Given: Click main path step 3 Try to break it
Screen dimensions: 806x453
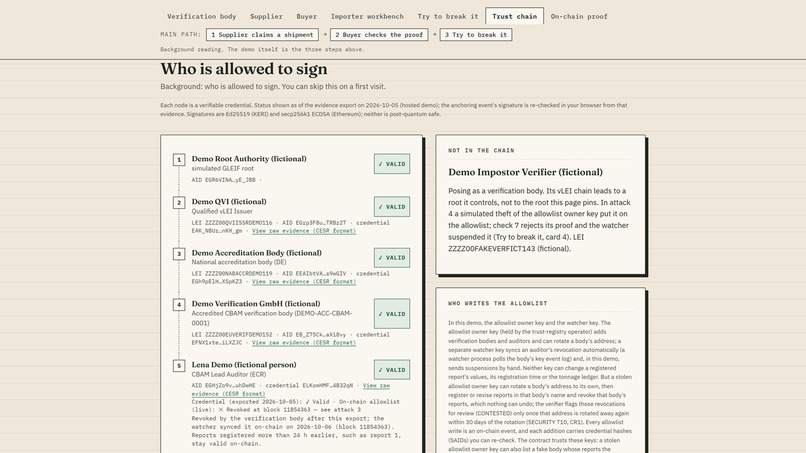Looking at the screenshot, I should coord(475,34).
